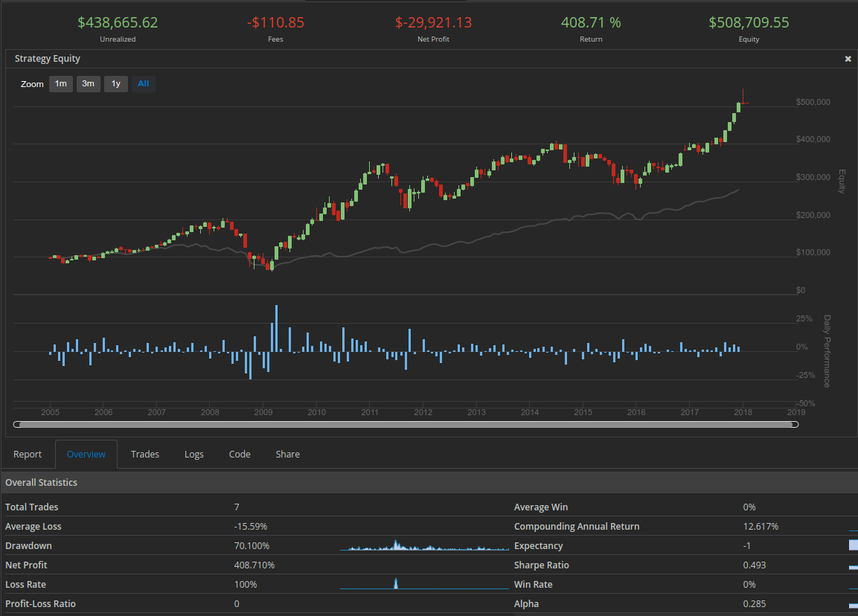Zoom the chart to 1y range
This screenshot has height=616, width=858.
pyautogui.click(x=115, y=84)
